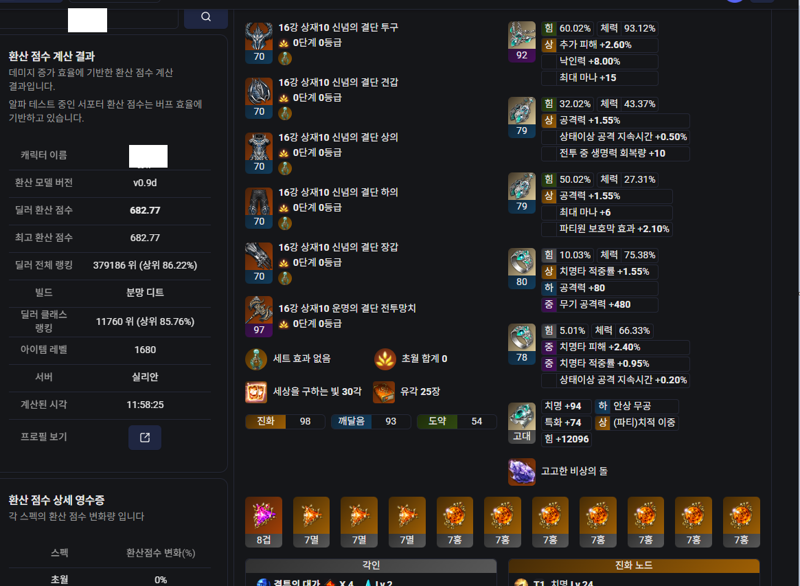This screenshot has height=586, width=800.
Task: Select the bracelet icon labeled 고대
Action: 521,416
